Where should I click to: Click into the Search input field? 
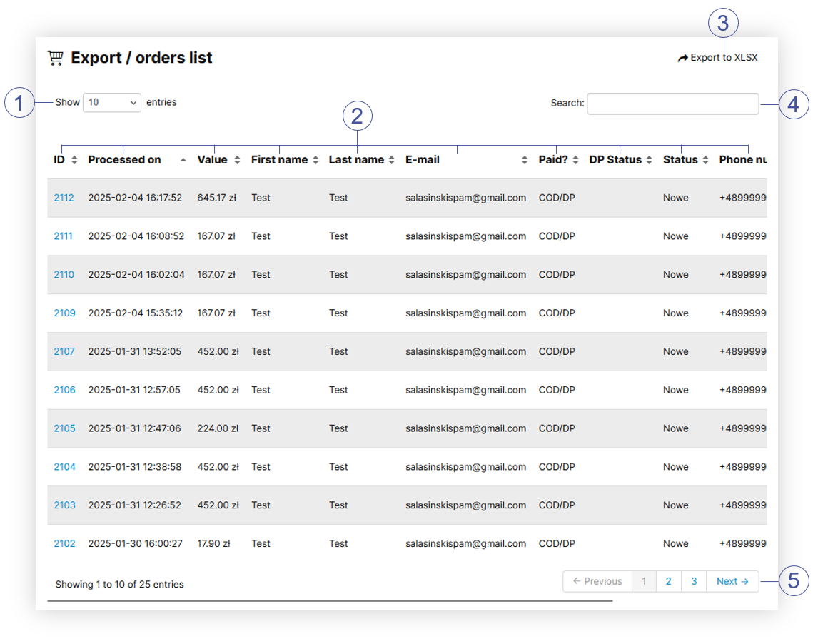point(672,104)
